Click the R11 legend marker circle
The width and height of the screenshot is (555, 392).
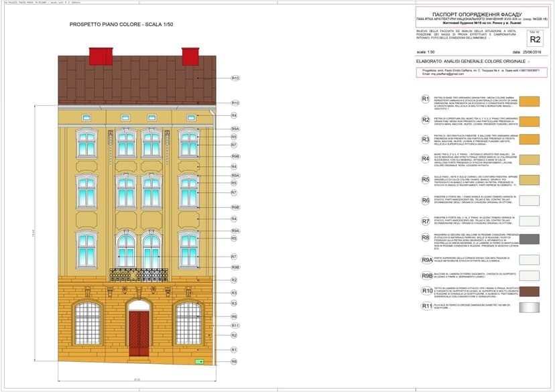(x=426, y=306)
